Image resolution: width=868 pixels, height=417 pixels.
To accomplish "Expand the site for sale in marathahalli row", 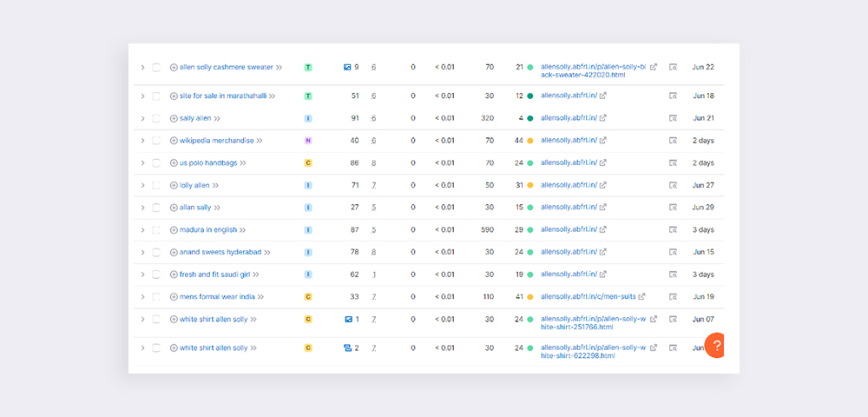I will pyautogui.click(x=142, y=96).
